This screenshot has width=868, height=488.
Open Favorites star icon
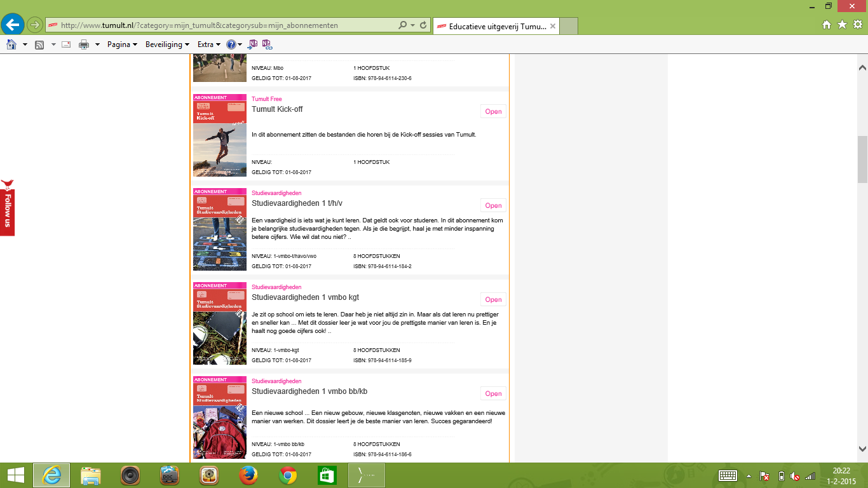(x=842, y=25)
